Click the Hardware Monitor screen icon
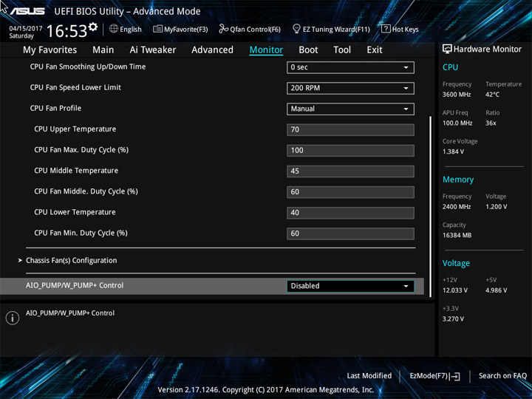The height and width of the screenshot is (399, 532). [x=447, y=49]
